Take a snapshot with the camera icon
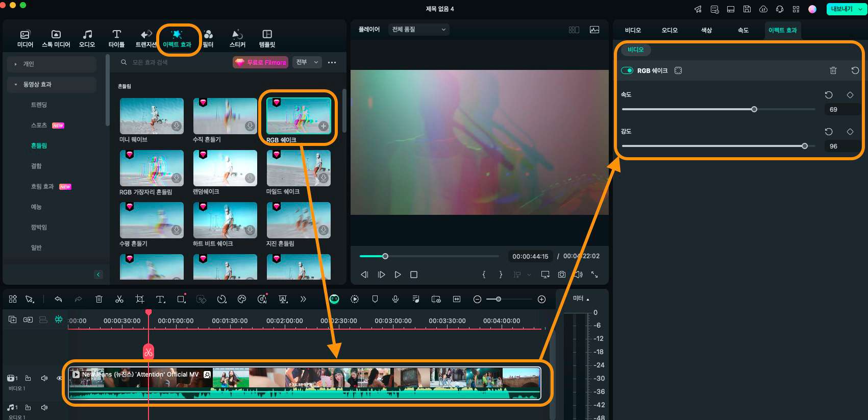Screen dimensions: 868x420 (x=561, y=275)
